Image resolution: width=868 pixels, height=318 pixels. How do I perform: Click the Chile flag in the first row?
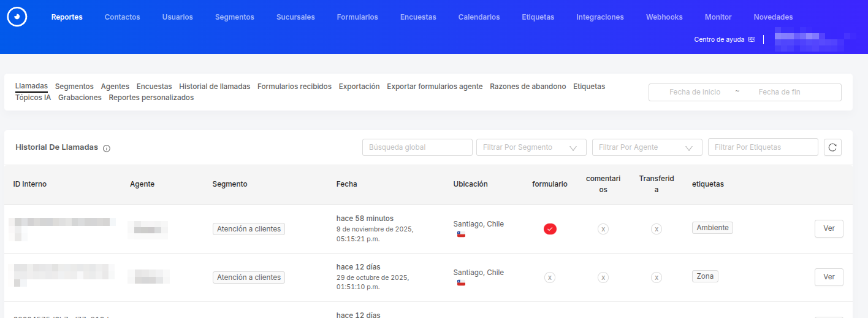pyautogui.click(x=461, y=235)
